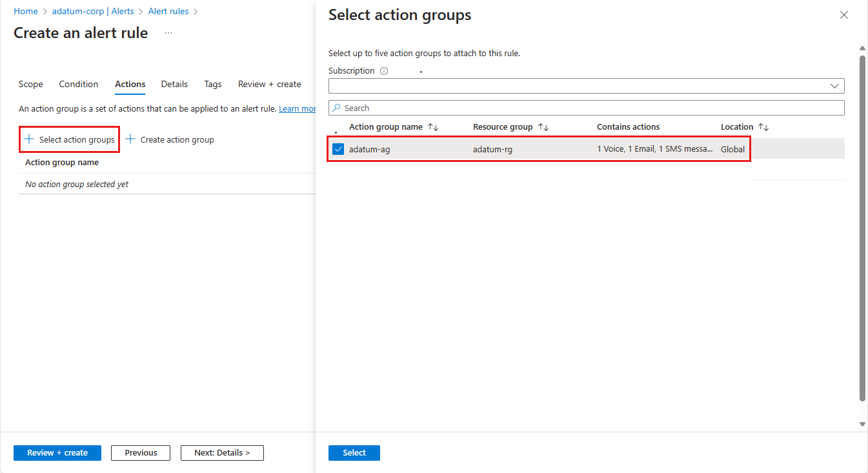Click in the action groups Search field
This screenshot has width=868, height=473.
pyautogui.click(x=586, y=108)
